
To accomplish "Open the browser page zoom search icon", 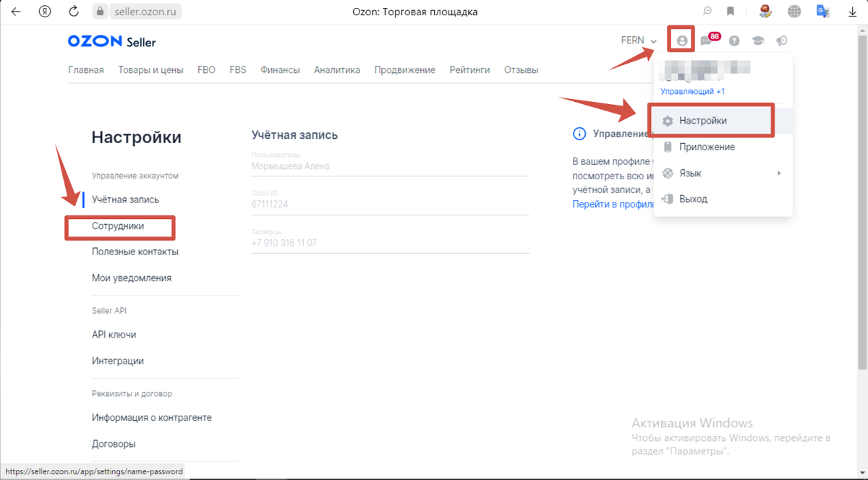I will 707,12.
